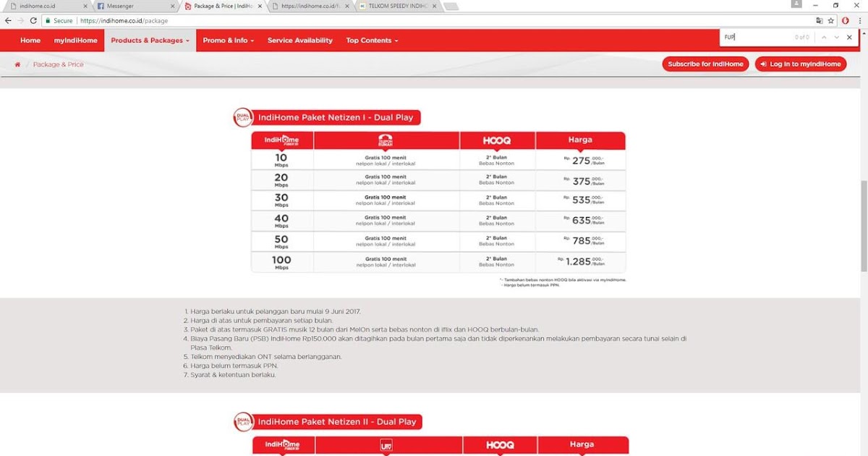Viewport: 868px width, 456px height.
Task: Click the IndiHome Paket Netizen I - Dual Play heading
Action: [x=337, y=117]
